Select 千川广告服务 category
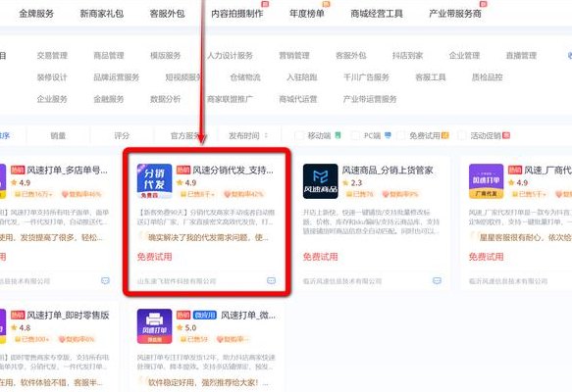Screen dimensions: 572x392 (366, 77)
